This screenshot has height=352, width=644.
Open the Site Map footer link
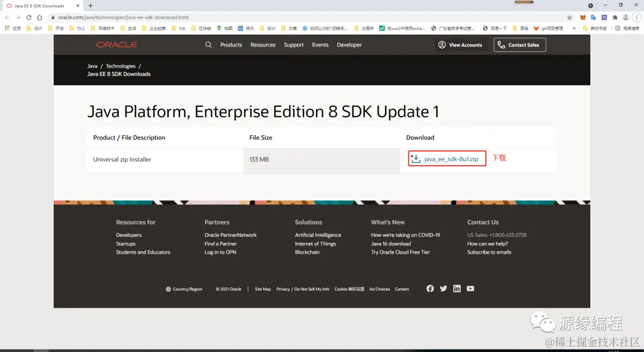pos(262,289)
